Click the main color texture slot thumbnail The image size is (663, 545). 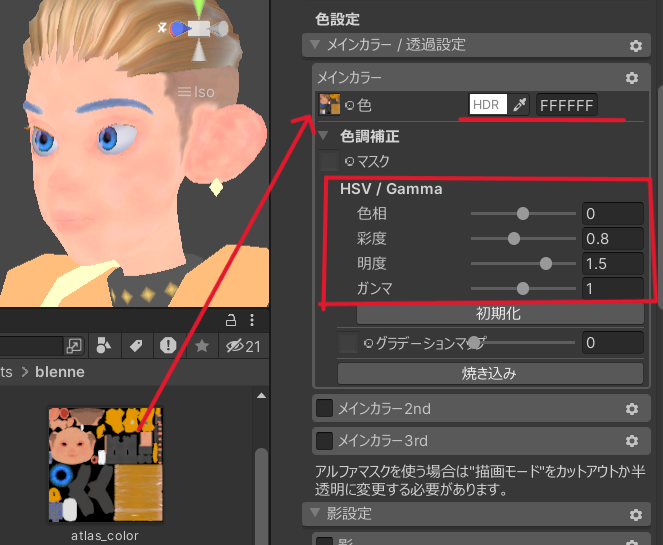328,105
